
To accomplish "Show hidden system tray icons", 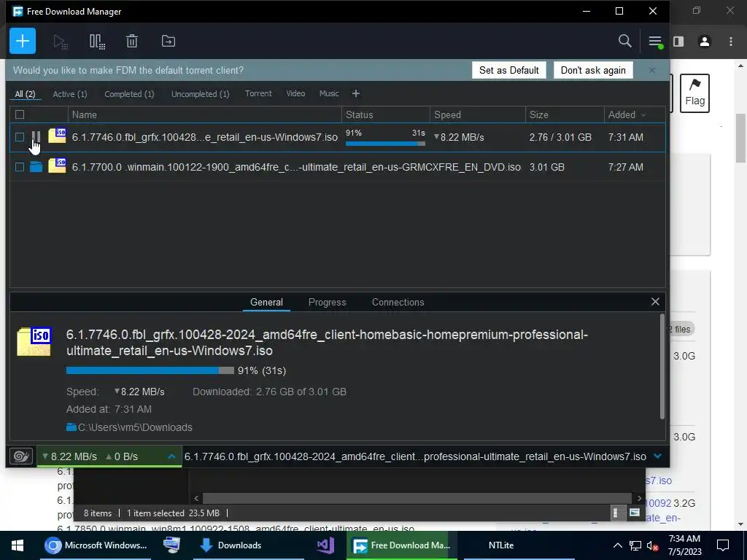I will pos(617,545).
